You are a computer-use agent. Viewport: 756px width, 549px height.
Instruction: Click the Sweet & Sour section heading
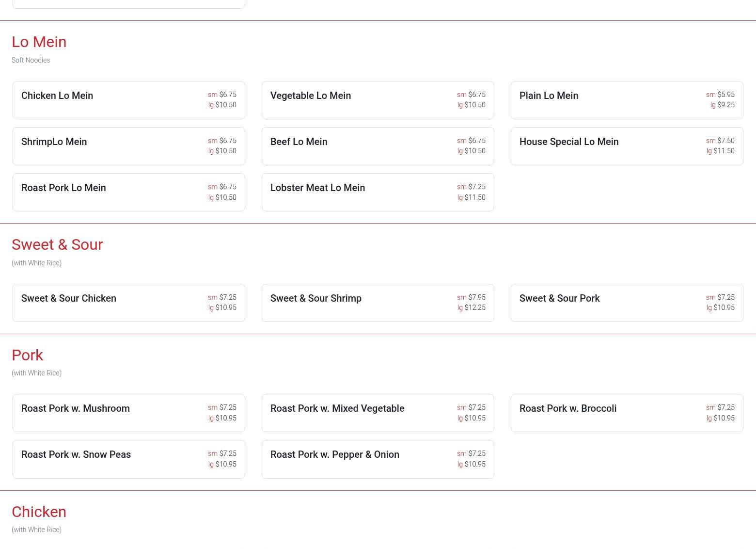[57, 245]
